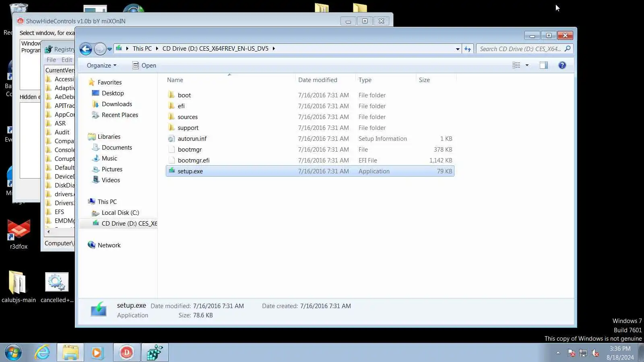Click the Open toolbar button
The height and width of the screenshot is (362, 644).
click(144, 66)
